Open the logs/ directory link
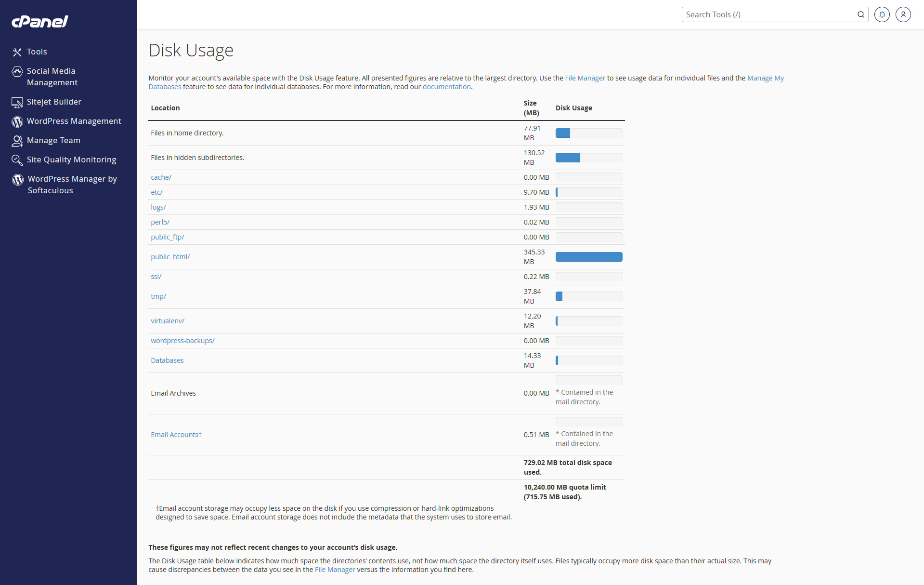924x585 pixels. (158, 207)
